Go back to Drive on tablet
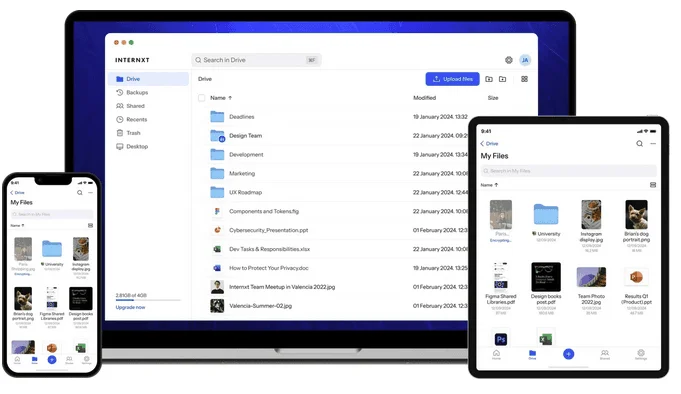The height and width of the screenshot is (394, 681). click(x=489, y=143)
